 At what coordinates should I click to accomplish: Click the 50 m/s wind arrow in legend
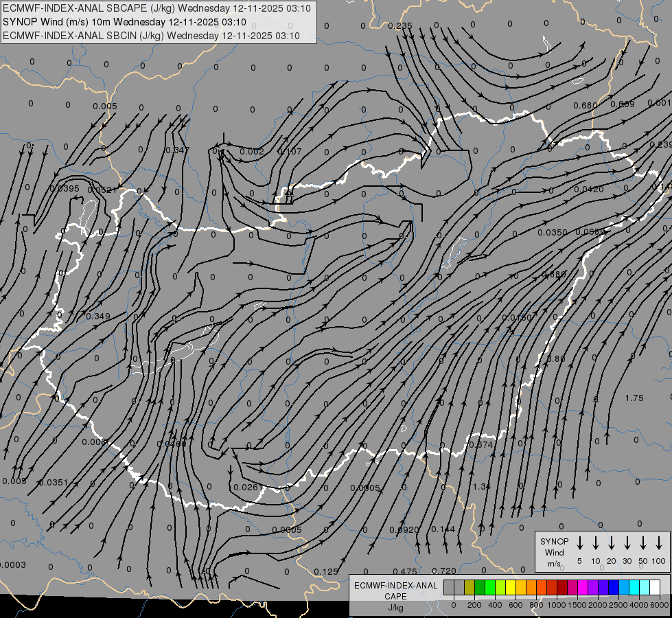tap(643, 543)
